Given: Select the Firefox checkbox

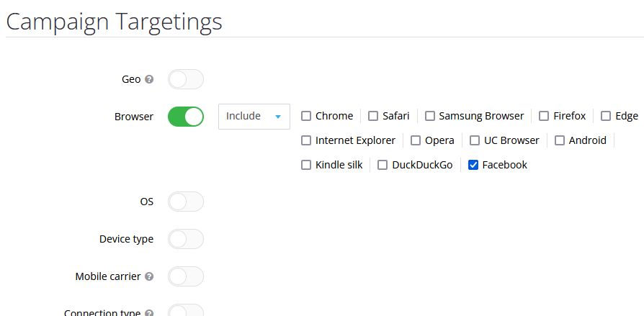Looking at the screenshot, I should tap(544, 116).
